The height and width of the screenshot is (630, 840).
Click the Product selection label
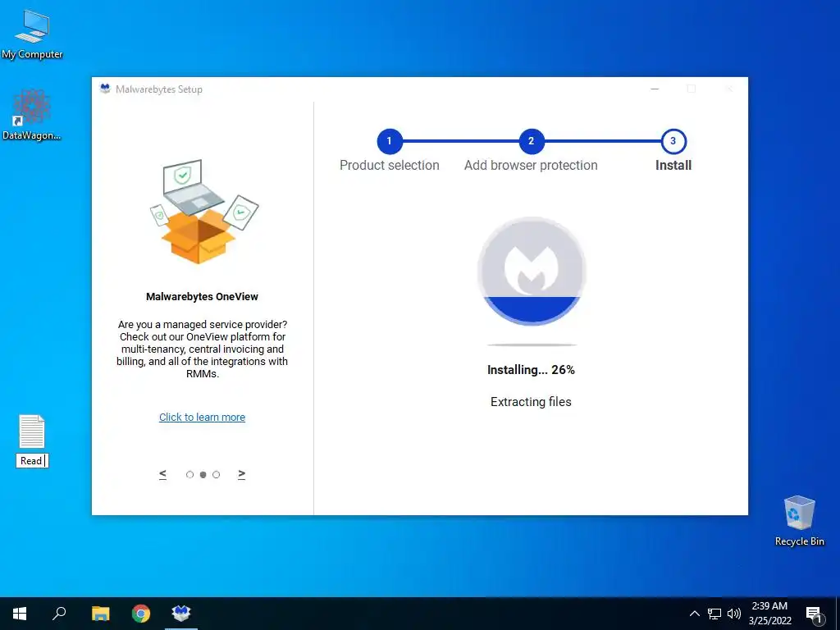[x=390, y=166]
